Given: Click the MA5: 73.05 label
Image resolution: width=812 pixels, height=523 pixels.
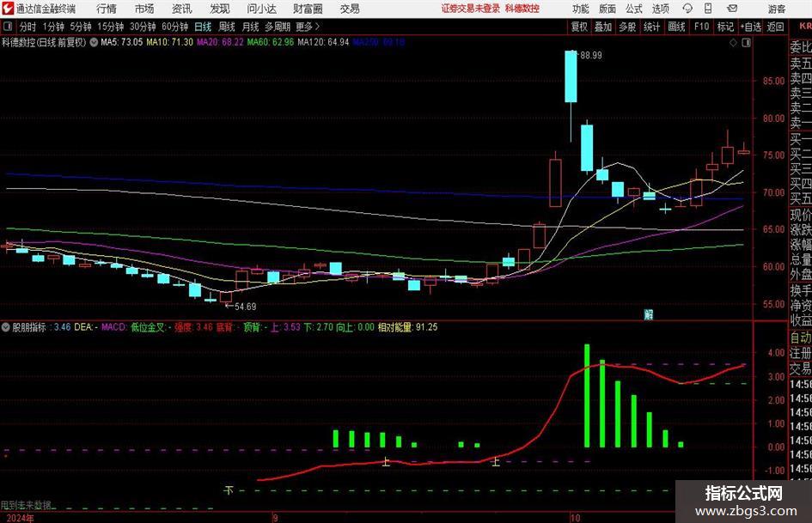Looking at the screenshot, I should 121,42.
